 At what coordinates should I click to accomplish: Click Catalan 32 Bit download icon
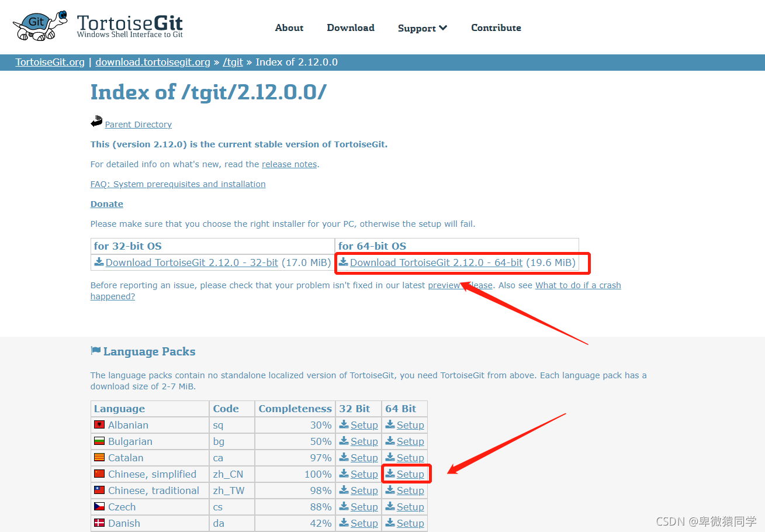point(344,457)
